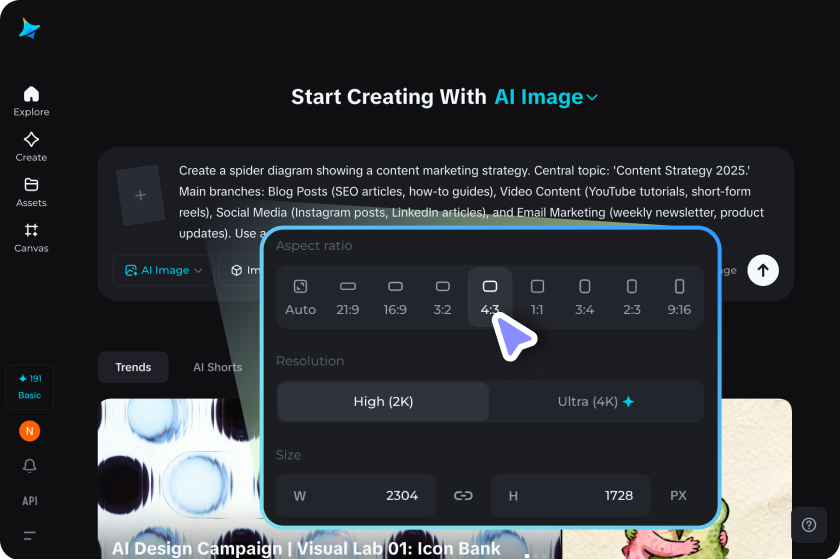840x560 pixels.
Task: Select the 21:9 aspect ratio
Action: 348,297
